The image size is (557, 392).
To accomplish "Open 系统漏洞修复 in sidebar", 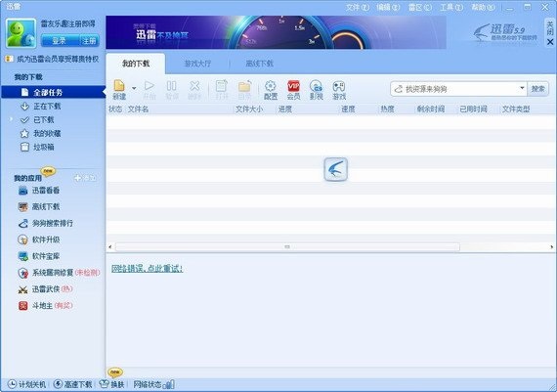I will click(x=59, y=273).
